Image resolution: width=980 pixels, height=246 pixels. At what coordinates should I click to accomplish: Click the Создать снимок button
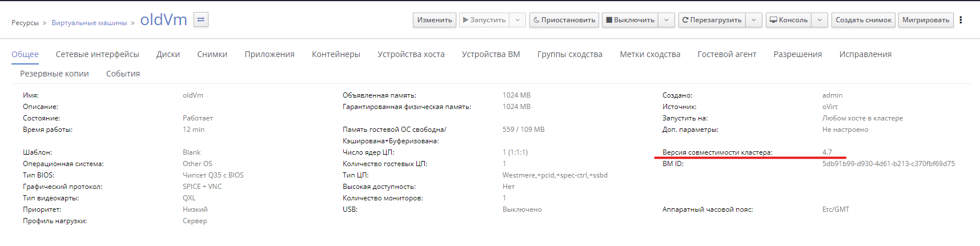[863, 20]
